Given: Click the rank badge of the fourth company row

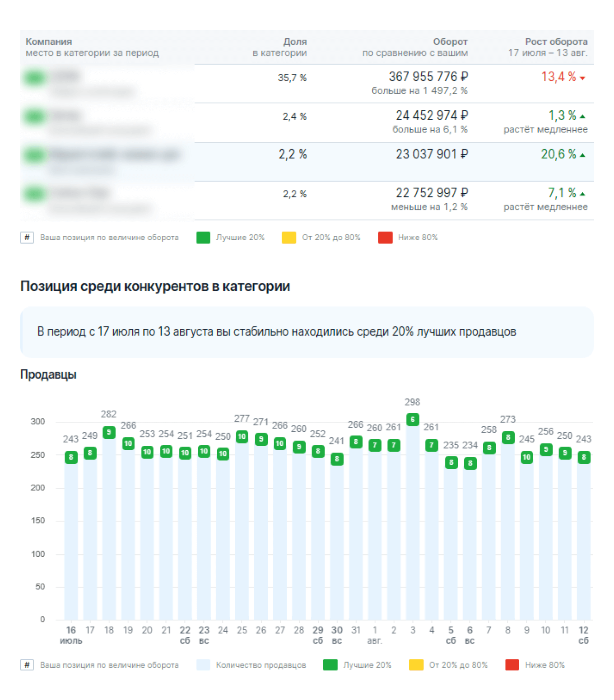Looking at the screenshot, I should [x=34, y=193].
